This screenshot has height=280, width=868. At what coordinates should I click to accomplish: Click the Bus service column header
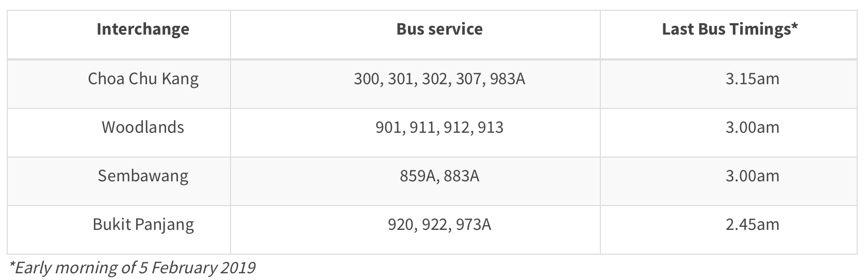(x=439, y=29)
